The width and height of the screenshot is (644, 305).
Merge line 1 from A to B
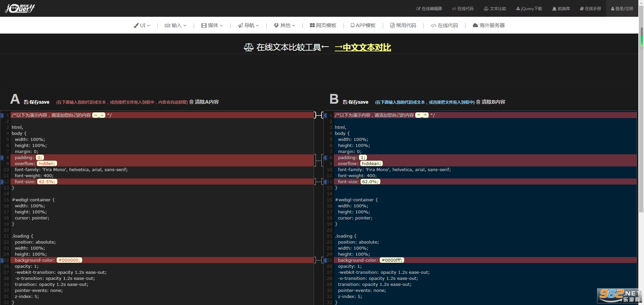tap(2, 115)
